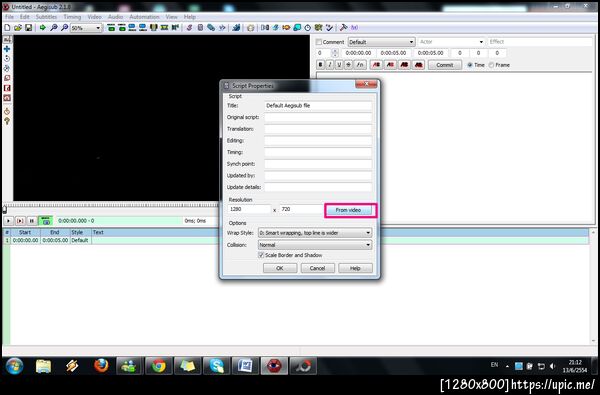Image resolution: width=600 pixels, height=395 pixels.
Task: Open the Timing Post-Processor clock icon
Action: (x=308, y=28)
